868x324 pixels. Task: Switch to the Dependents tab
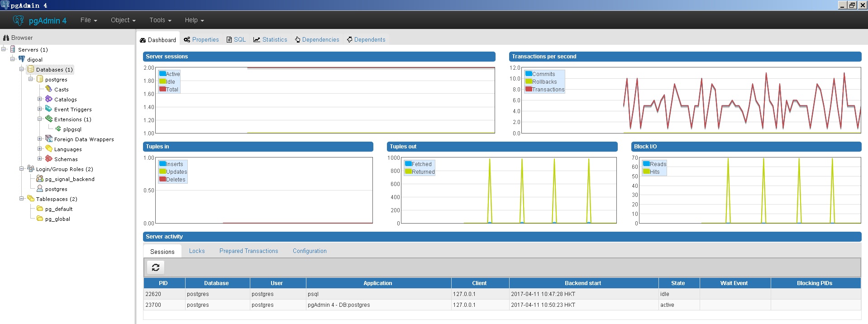(x=366, y=39)
